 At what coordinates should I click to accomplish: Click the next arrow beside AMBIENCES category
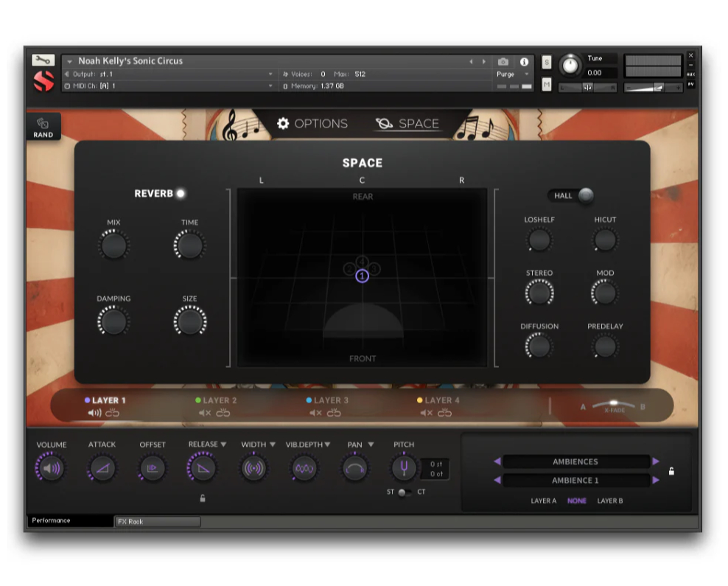pyautogui.click(x=656, y=461)
